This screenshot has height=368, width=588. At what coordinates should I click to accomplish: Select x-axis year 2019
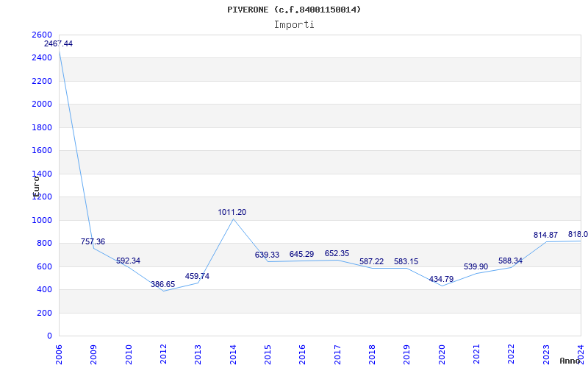[407, 354]
